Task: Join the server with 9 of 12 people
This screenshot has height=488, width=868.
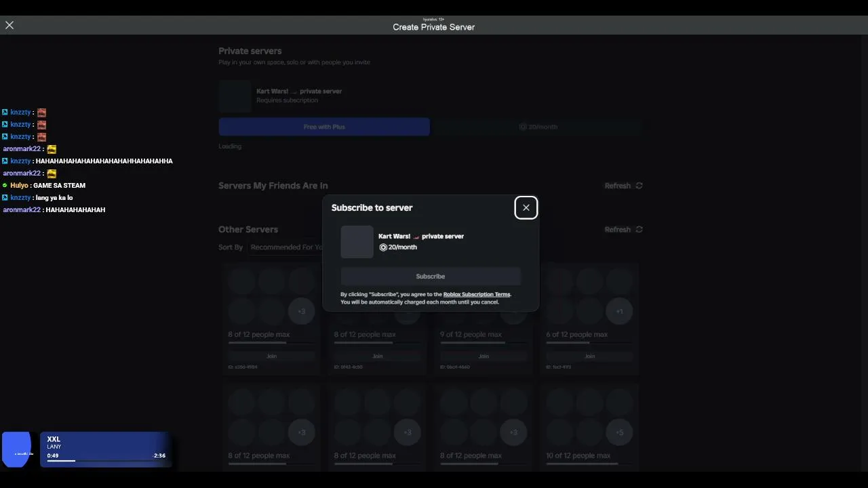Action: 484,357
